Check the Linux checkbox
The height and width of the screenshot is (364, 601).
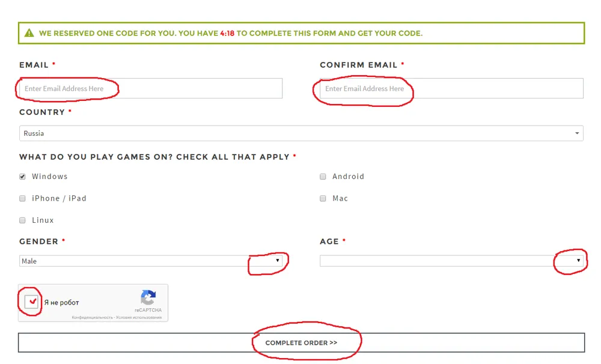click(x=22, y=220)
